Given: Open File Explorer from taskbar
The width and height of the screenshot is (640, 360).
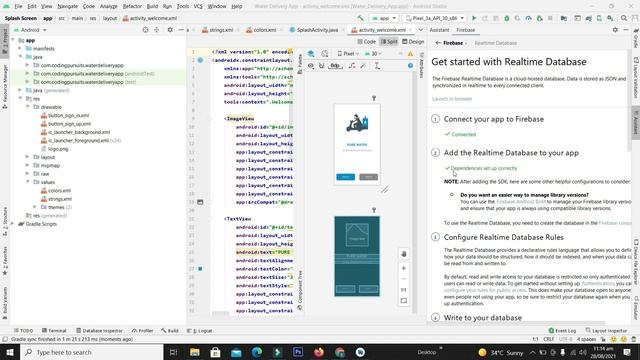Looking at the screenshot, I should click(195, 352).
